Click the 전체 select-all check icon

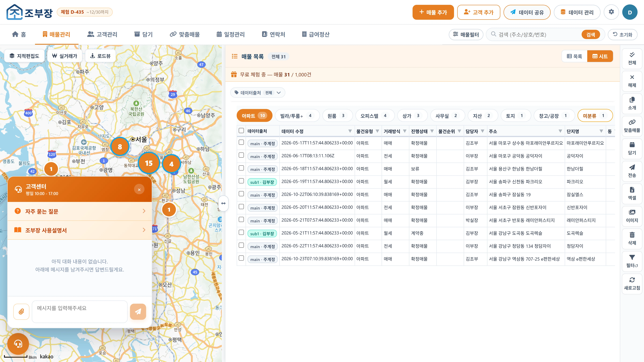(x=632, y=58)
